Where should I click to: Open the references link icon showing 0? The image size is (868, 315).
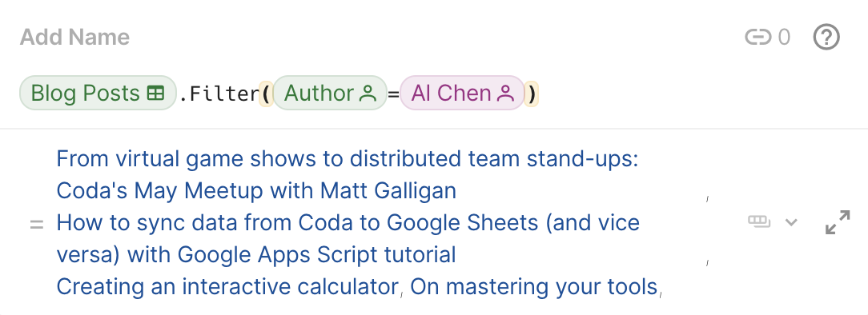click(767, 38)
